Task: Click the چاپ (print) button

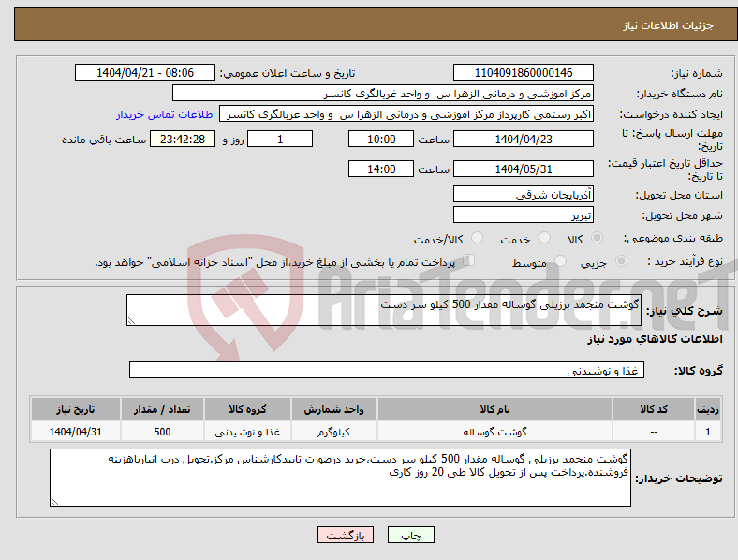Action: pyautogui.click(x=410, y=535)
